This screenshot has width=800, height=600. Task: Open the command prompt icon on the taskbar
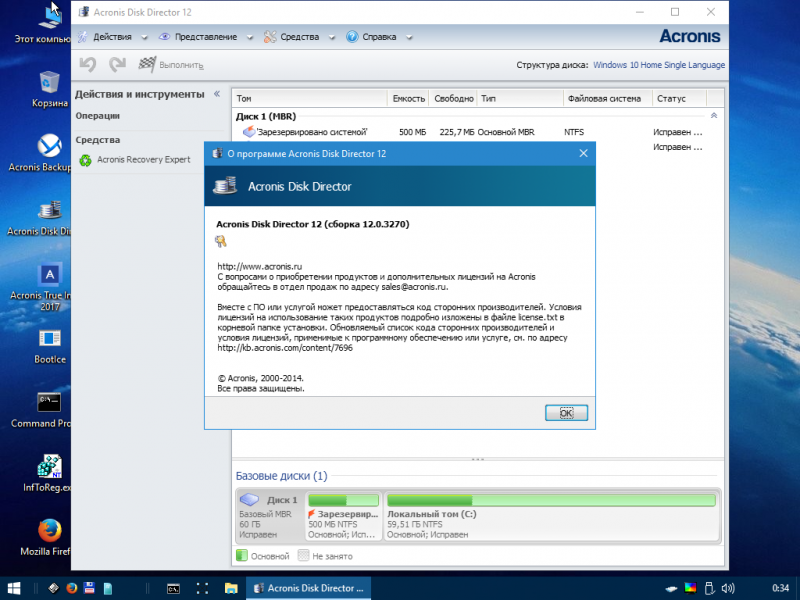tap(173, 588)
